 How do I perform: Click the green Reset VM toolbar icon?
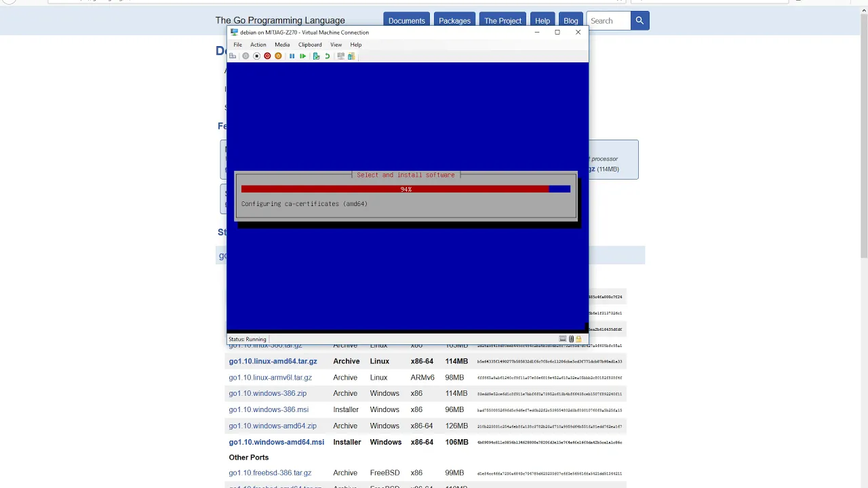pos(302,56)
